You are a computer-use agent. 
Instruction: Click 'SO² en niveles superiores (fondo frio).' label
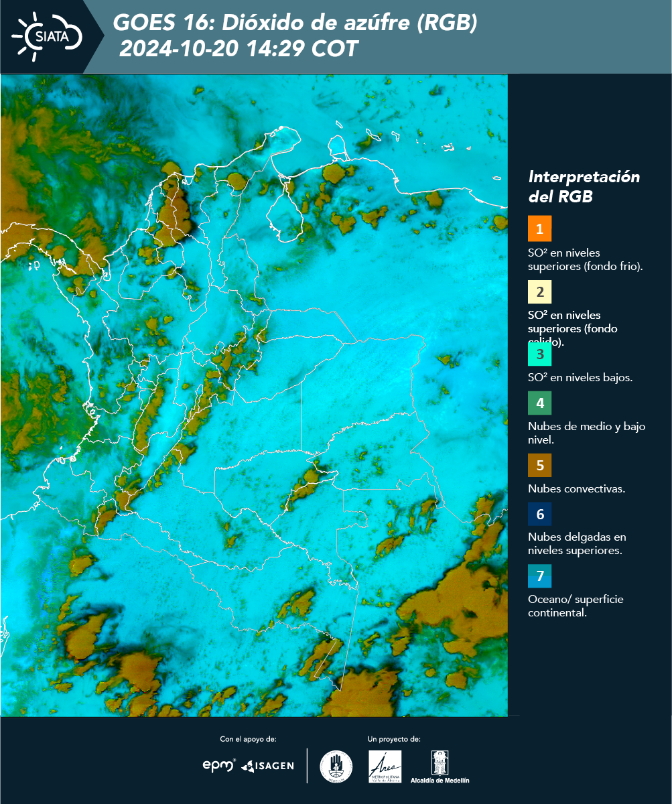(586, 259)
